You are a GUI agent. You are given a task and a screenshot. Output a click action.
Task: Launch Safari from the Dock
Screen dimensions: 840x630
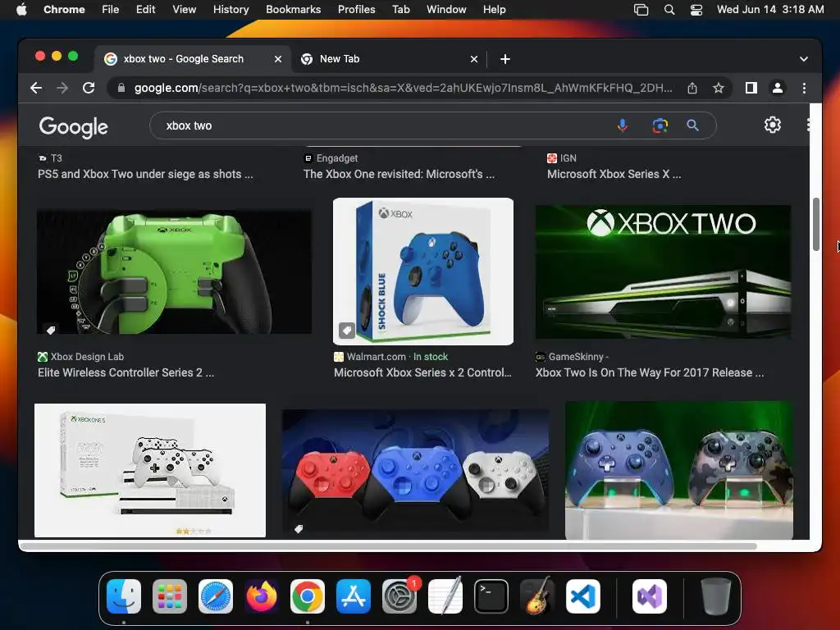tap(216, 596)
